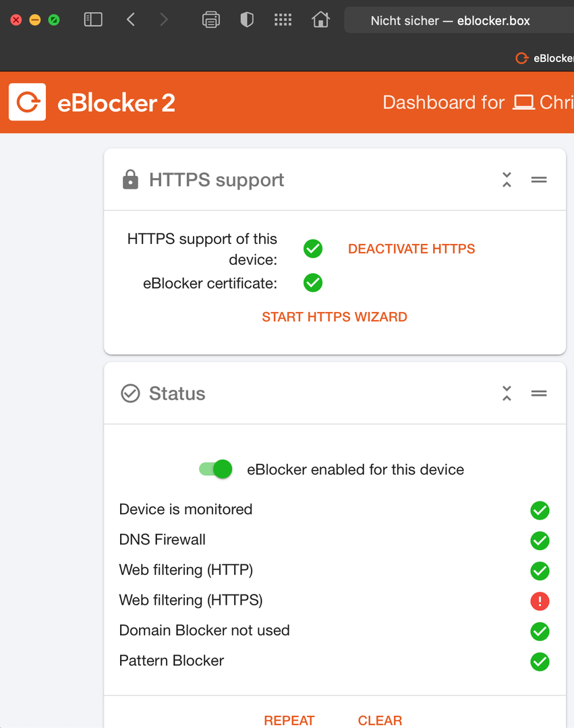Click DEACTIVATE HTTPS button
The image size is (574, 728).
tap(411, 249)
